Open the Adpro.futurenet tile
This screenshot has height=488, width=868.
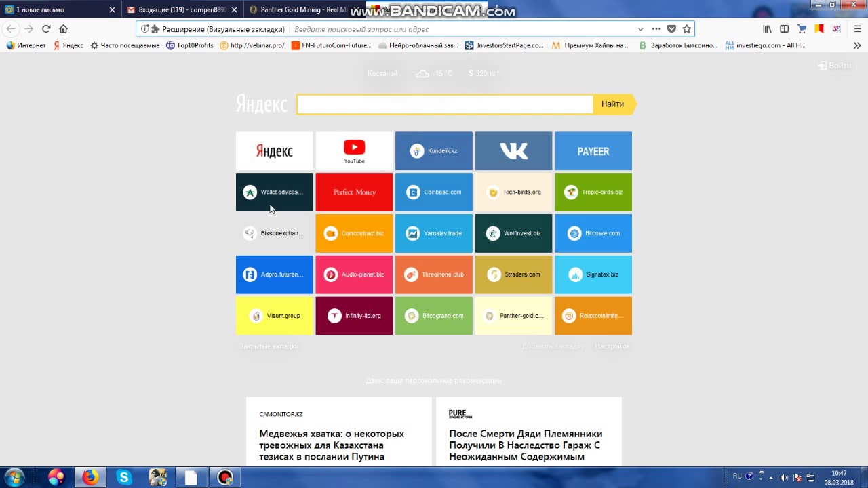pyautogui.click(x=275, y=274)
